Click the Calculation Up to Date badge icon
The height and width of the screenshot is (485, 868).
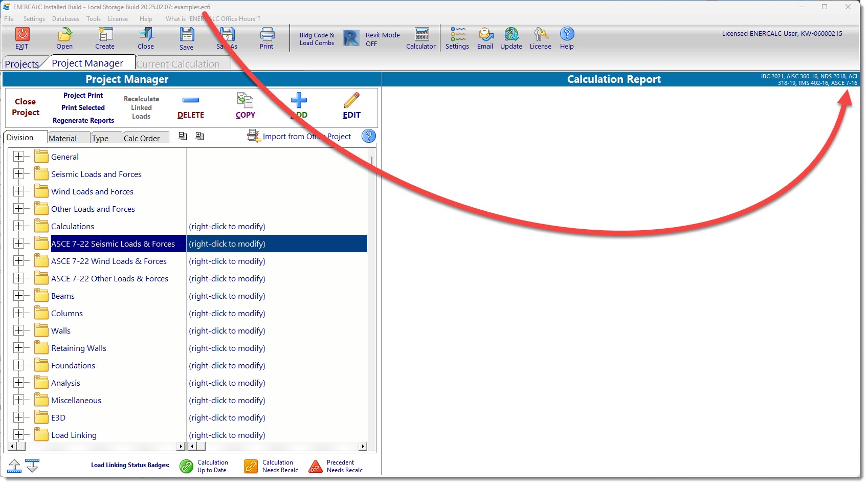(186, 466)
